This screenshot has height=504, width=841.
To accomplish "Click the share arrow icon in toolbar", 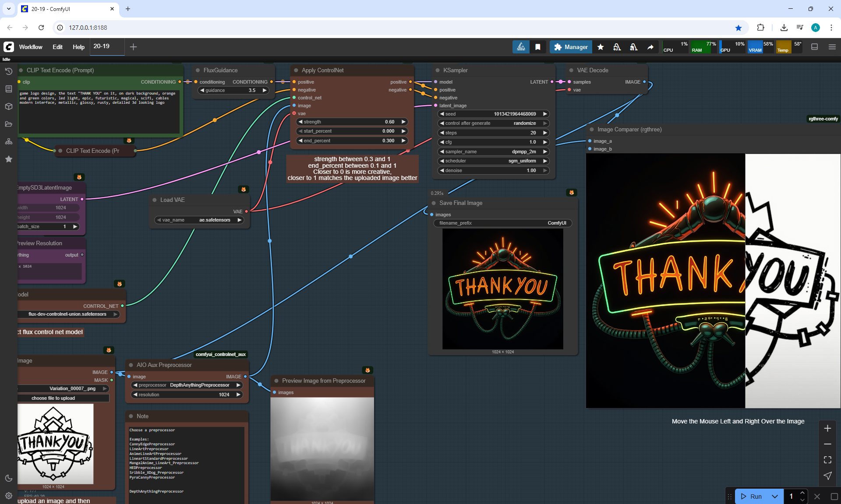I will coord(650,47).
